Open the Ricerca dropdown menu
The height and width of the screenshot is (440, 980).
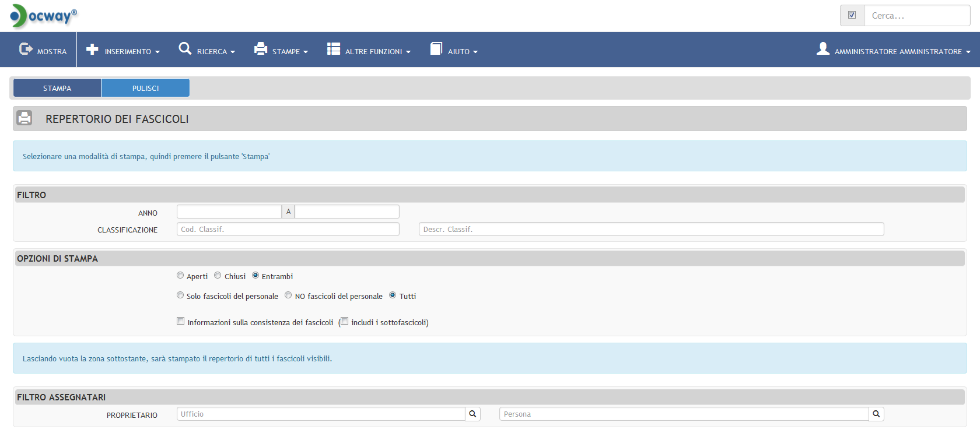207,51
